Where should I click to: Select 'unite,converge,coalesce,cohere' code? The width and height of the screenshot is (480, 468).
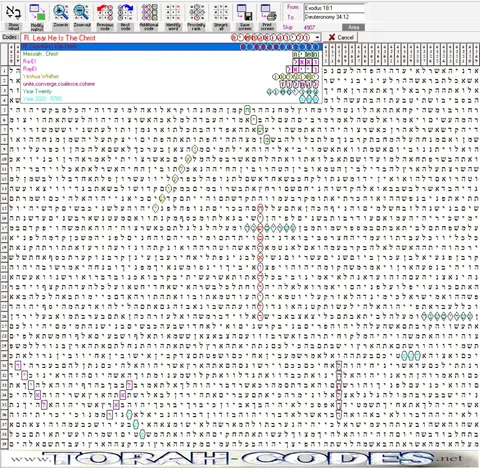point(171,84)
